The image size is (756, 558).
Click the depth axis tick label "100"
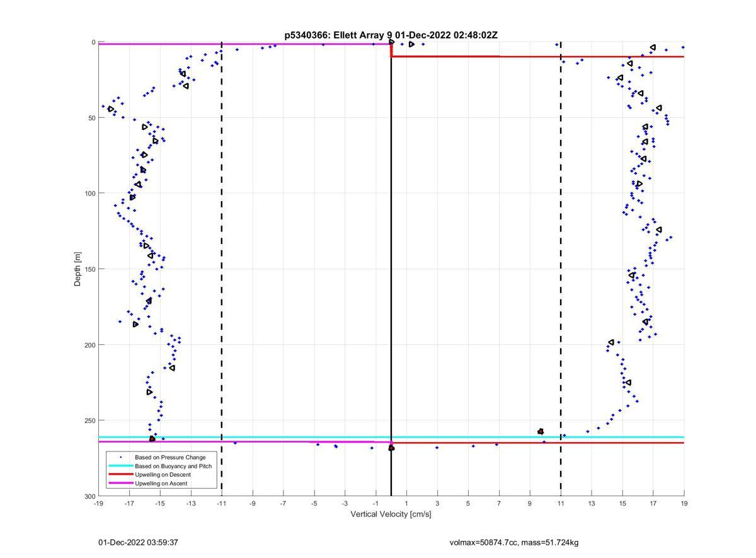[x=89, y=194]
